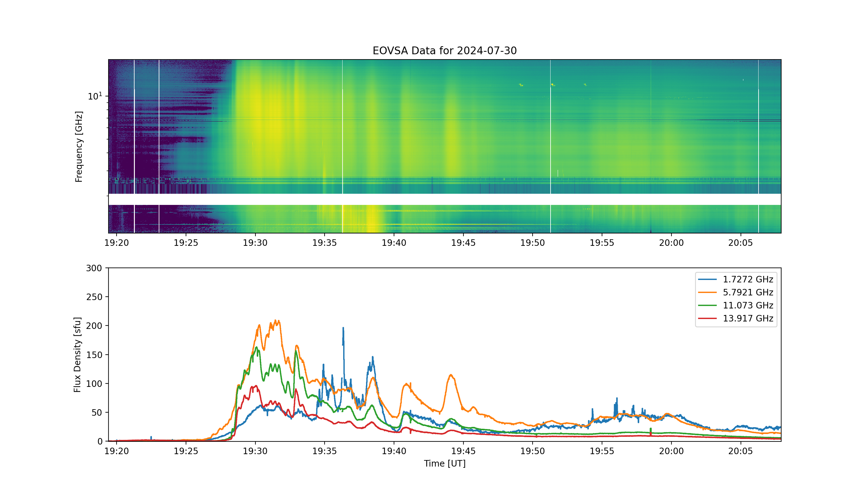This screenshot has height=496, width=868.
Task: Click the blue line swatch in the legend
Action: click(707, 279)
